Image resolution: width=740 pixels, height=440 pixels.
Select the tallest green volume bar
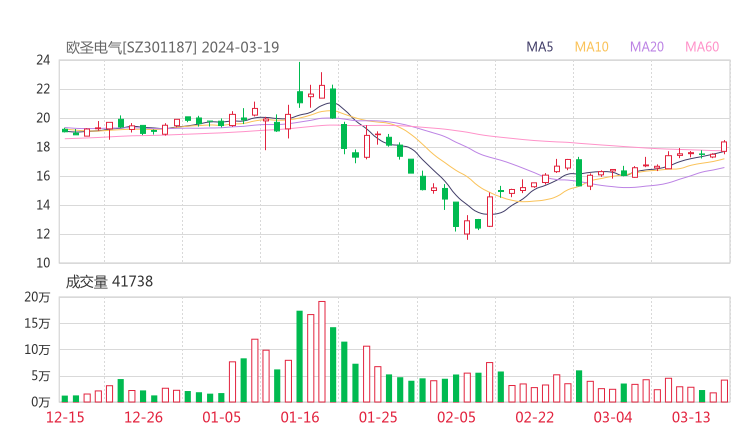pos(299,356)
